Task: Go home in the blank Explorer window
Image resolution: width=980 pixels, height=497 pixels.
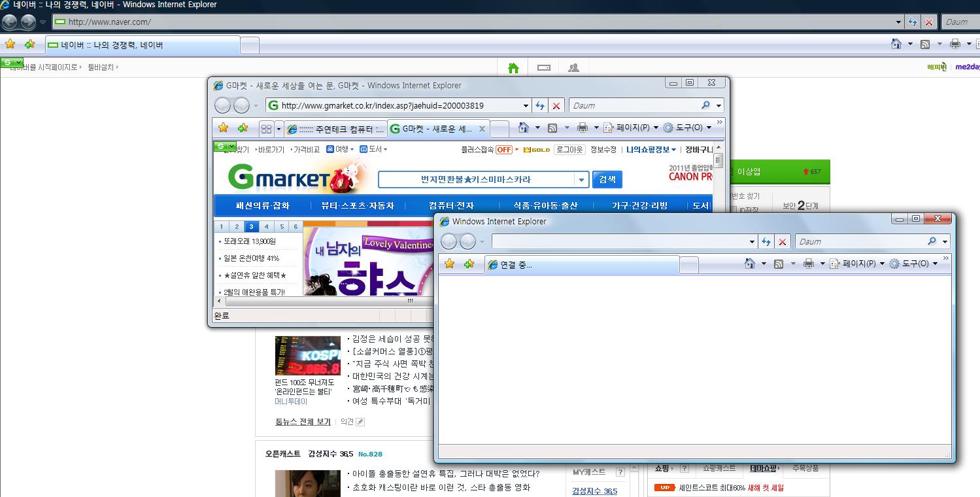Action: pos(750,264)
